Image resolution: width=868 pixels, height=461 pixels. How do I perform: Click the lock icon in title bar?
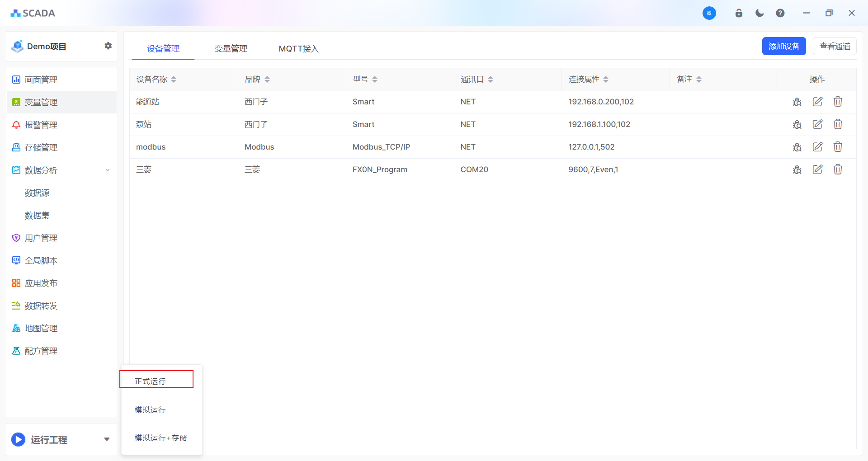pos(739,13)
